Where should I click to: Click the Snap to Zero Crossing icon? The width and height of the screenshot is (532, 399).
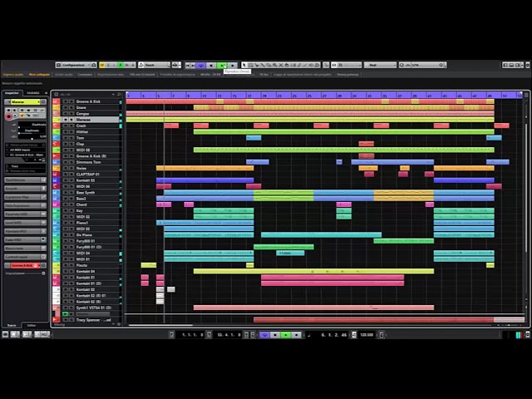[326, 65]
